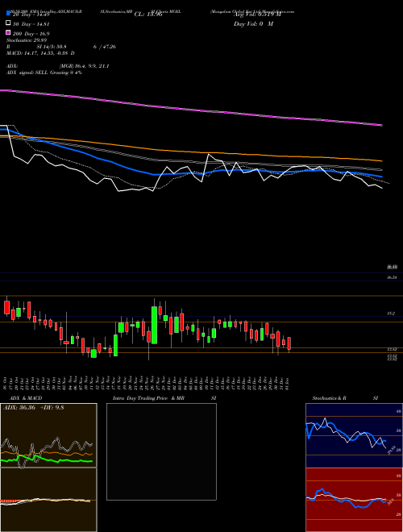The height and width of the screenshot is (532, 403).
Task: Open the MACD chart panel below ADX
Action: pyautogui.click(x=48, y=500)
